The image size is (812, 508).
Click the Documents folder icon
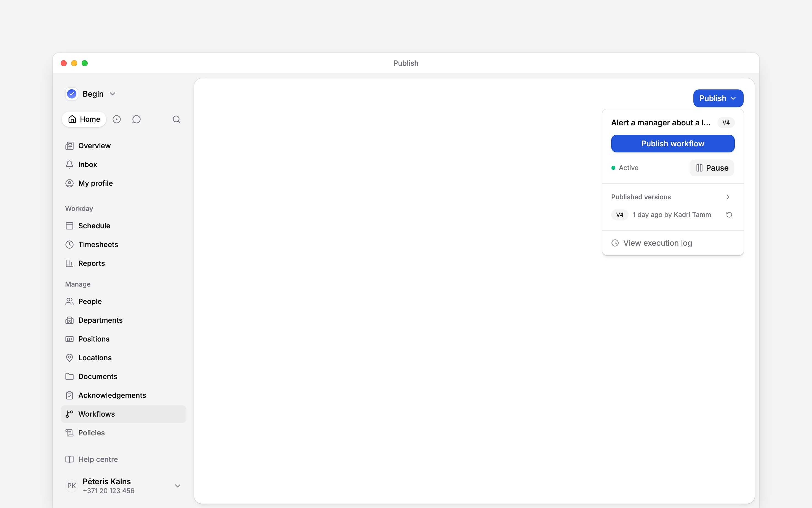70,377
